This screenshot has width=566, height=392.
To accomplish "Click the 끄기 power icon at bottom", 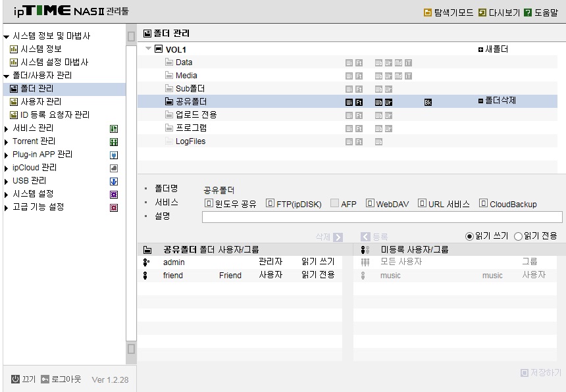I will [15, 379].
